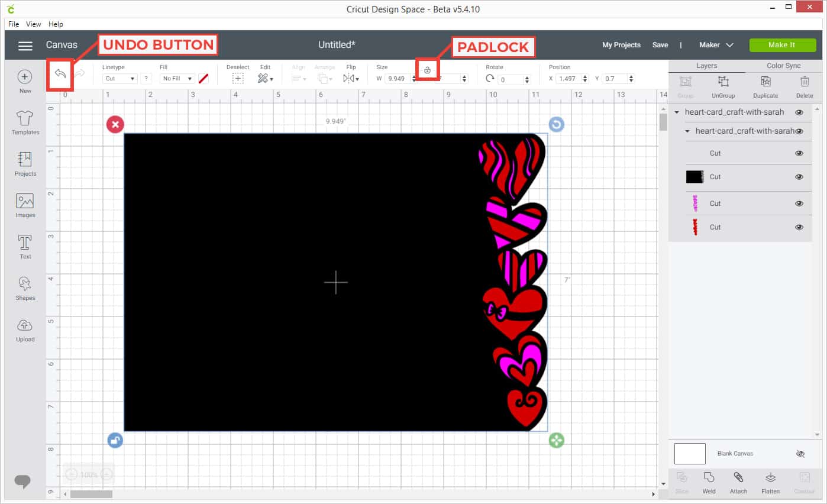Click the Untitled* project title
827x504 pixels.
pos(337,45)
